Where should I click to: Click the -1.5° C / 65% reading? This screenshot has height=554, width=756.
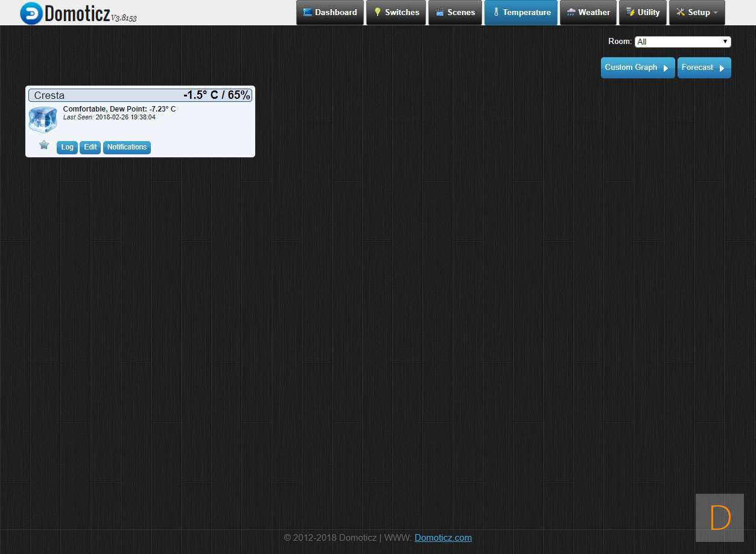[x=216, y=95]
